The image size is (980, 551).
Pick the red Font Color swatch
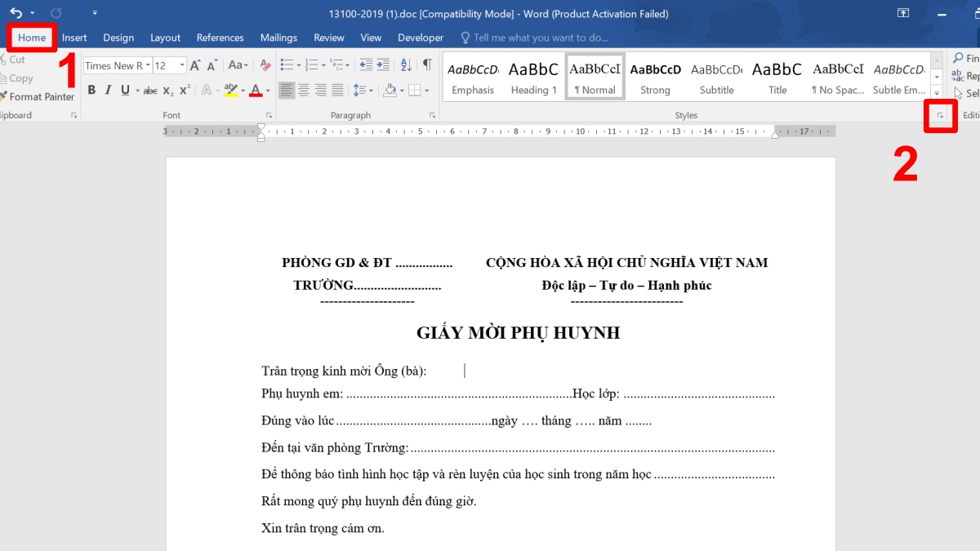(255, 90)
